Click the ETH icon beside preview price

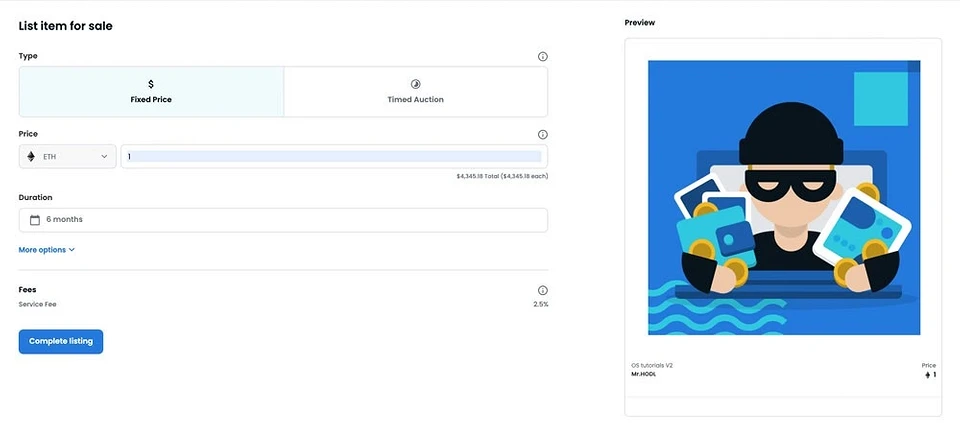pos(928,375)
